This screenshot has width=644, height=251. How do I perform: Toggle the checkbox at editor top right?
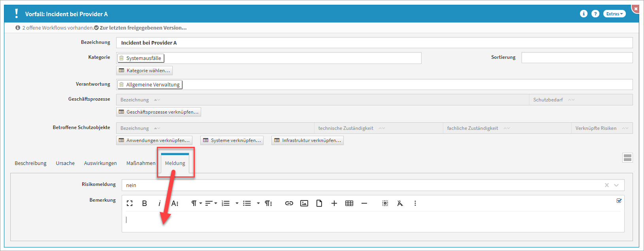619,200
